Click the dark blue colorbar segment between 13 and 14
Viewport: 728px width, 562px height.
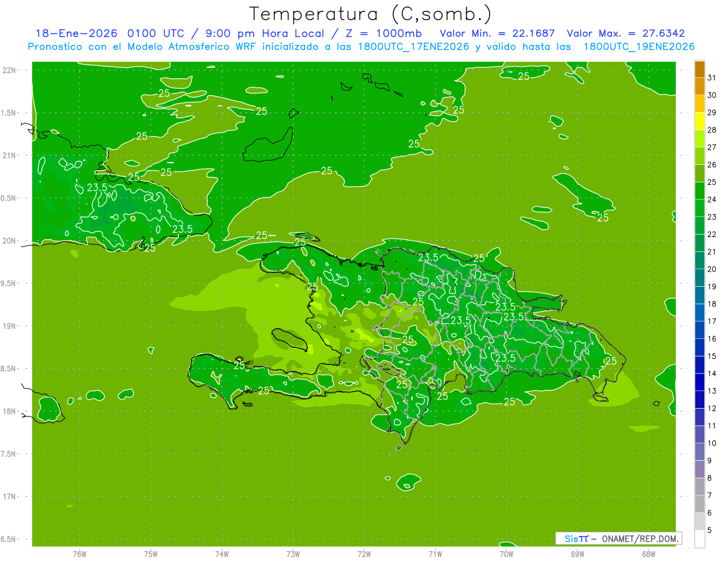pyautogui.click(x=699, y=382)
